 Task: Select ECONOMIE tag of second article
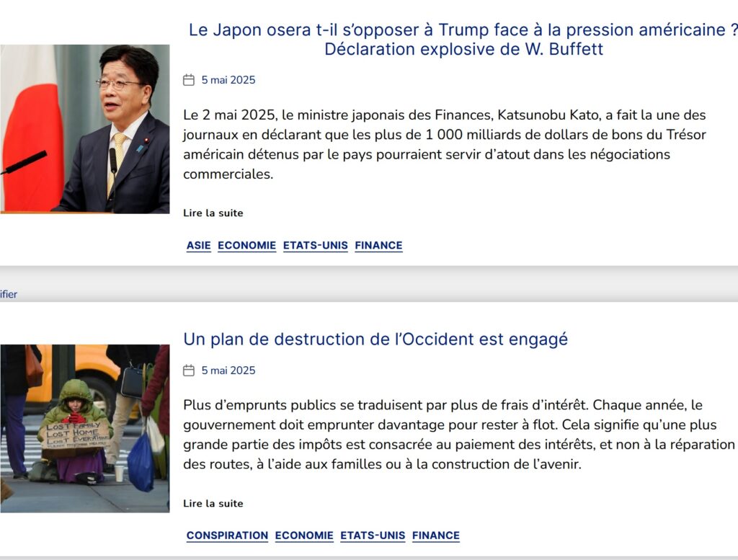304,535
